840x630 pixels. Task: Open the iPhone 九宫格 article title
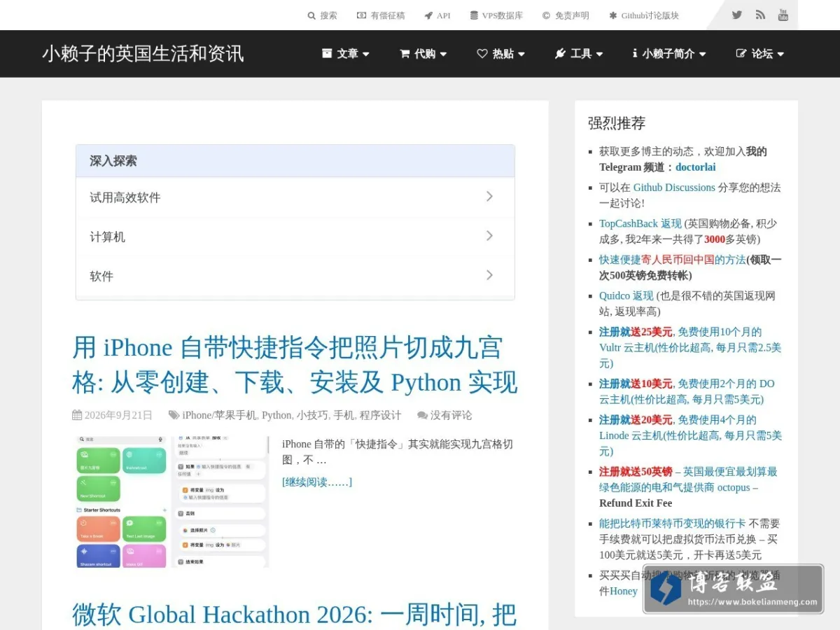[295, 365]
